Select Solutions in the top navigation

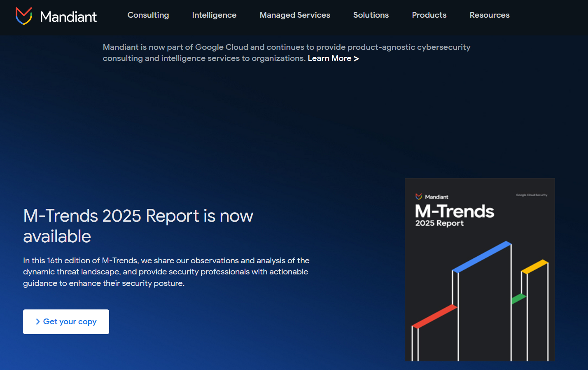(x=371, y=15)
